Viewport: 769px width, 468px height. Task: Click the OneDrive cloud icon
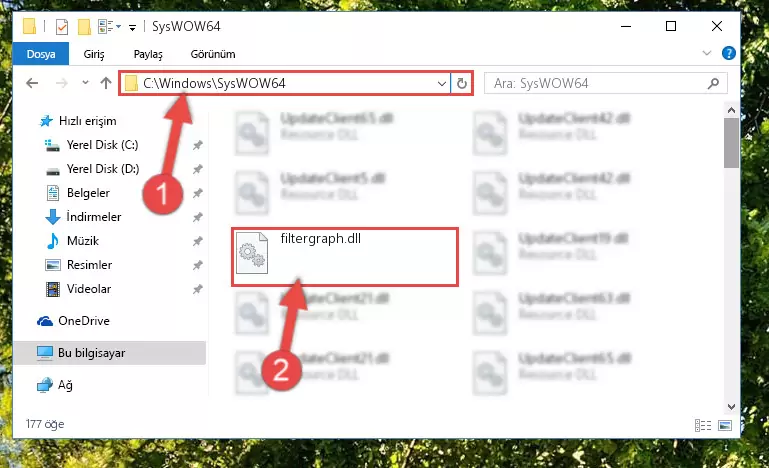(45, 321)
